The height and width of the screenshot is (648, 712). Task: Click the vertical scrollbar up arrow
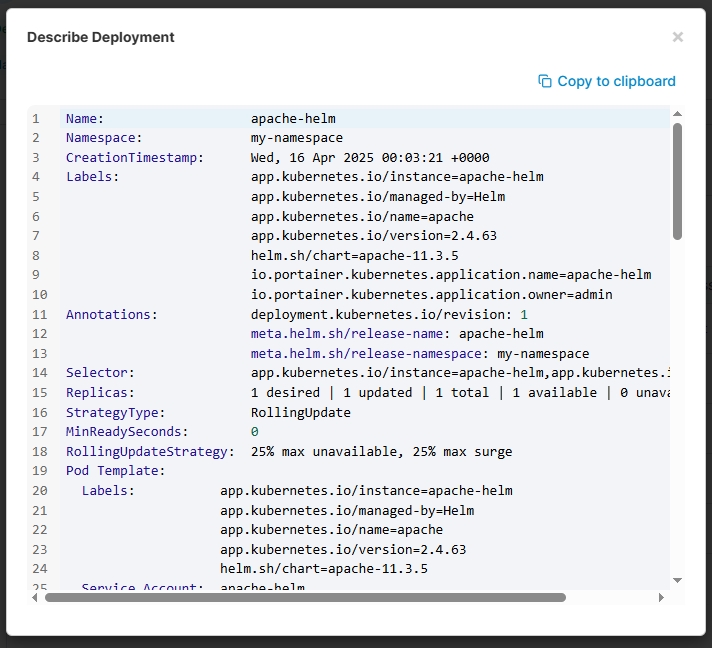coord(677,115)
